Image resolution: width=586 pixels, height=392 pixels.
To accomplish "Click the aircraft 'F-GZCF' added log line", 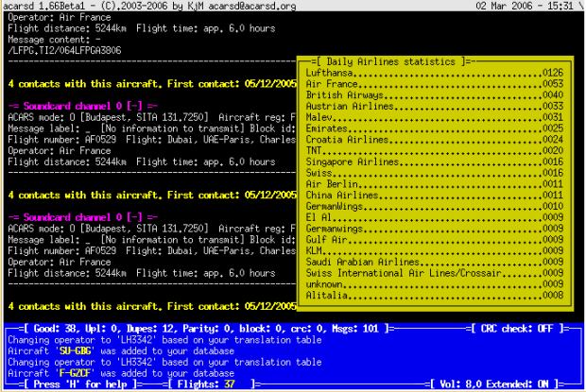I will point(121,373).
